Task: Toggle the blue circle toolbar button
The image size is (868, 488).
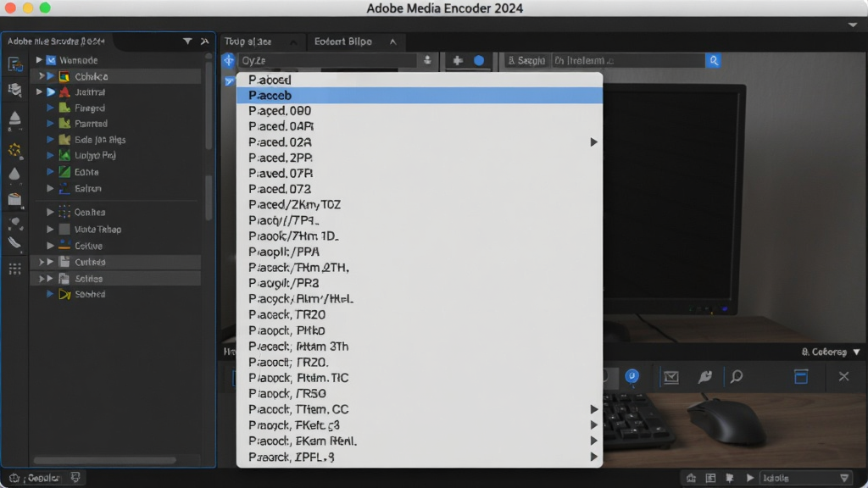Action: [x=479, y=60]
